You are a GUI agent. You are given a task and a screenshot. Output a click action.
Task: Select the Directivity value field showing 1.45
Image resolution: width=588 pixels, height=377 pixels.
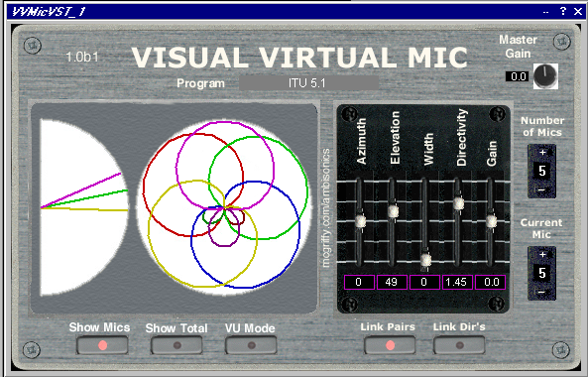click(x=457, y=282)
